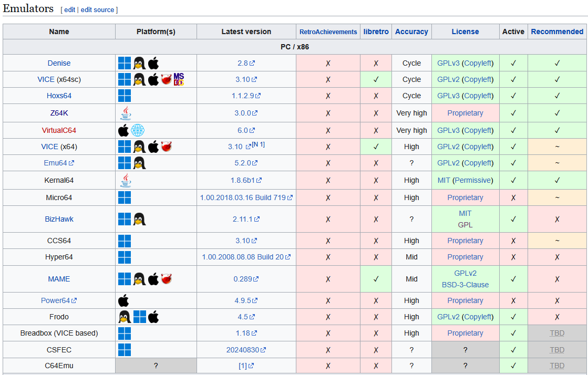
Task: Open the RetroAchievements column header link
Action: pyautogui.click(x=328, y=32)
